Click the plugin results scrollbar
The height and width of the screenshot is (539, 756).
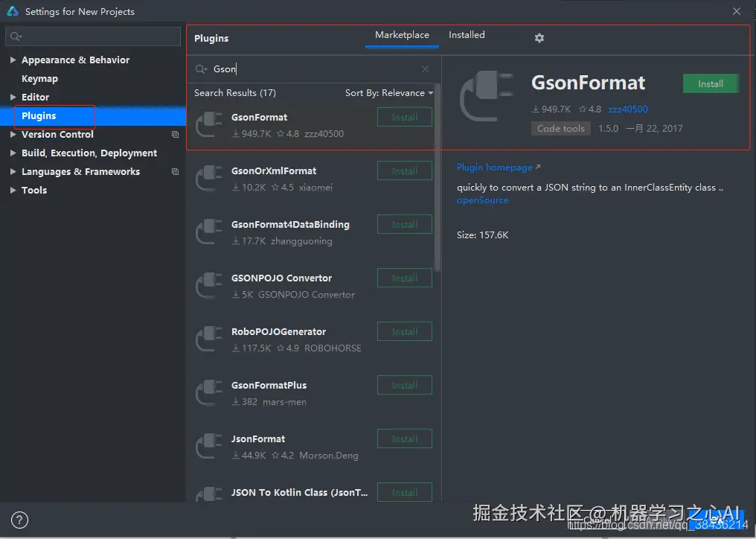click(x=438, y=179)
